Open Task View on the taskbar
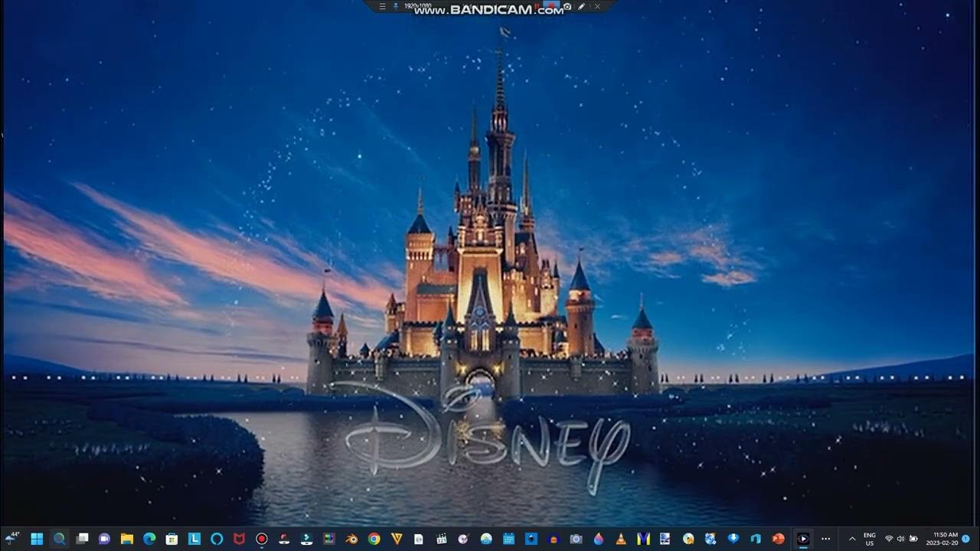The width and height of the screenshot is (980, 551). (82, 539)
